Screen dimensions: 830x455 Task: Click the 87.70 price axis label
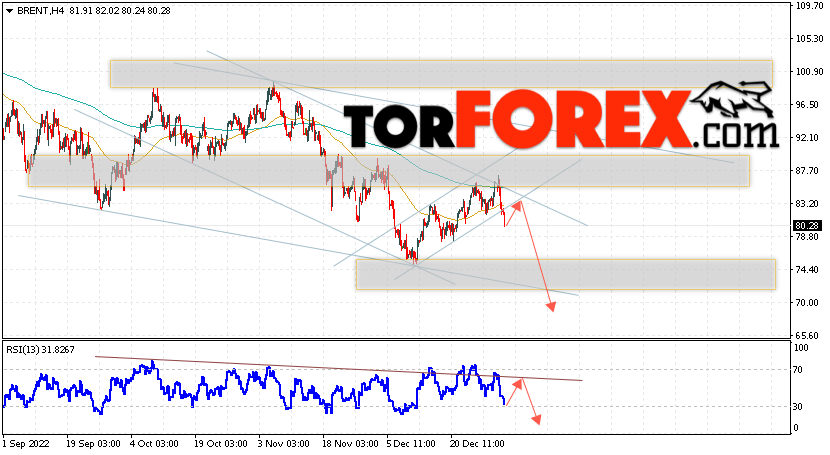point(809,170)
